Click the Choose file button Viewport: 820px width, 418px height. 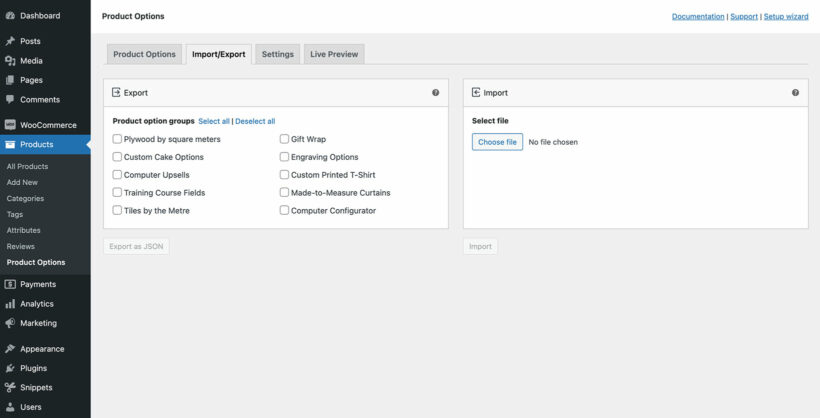point(497,142)
